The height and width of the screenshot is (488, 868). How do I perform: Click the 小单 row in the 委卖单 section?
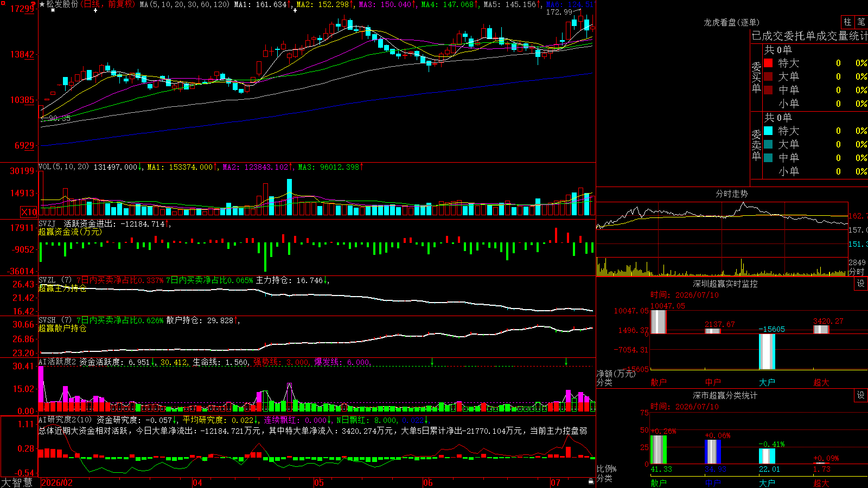(x=815, y=171)
